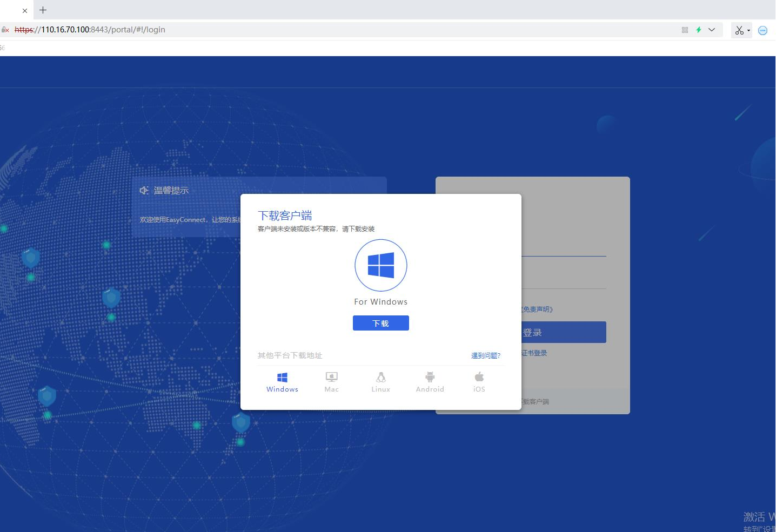This screenshot has width=776, height=532.
Task: Expand the address bar chevron dropdown
Action: point(712,30)
